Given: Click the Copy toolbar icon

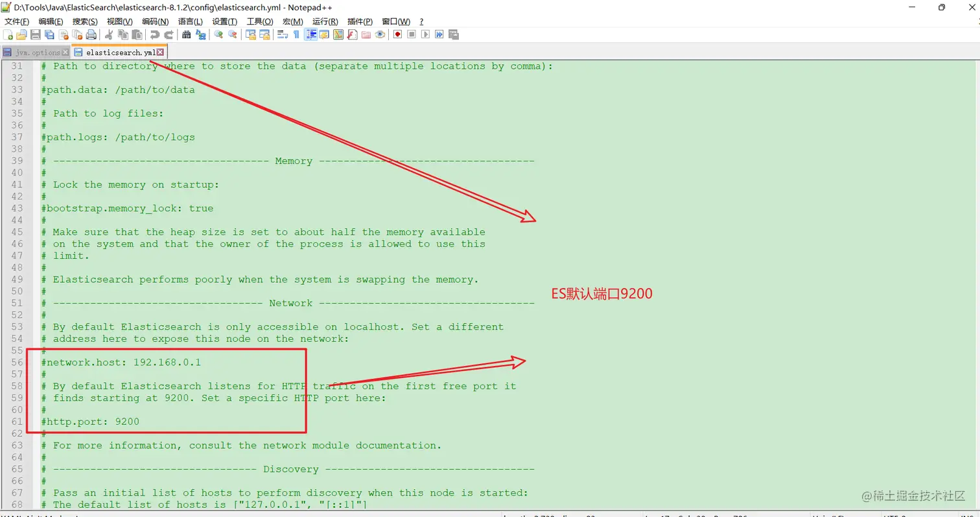Looking at the screenshot, I should click(x=123, y=34).
